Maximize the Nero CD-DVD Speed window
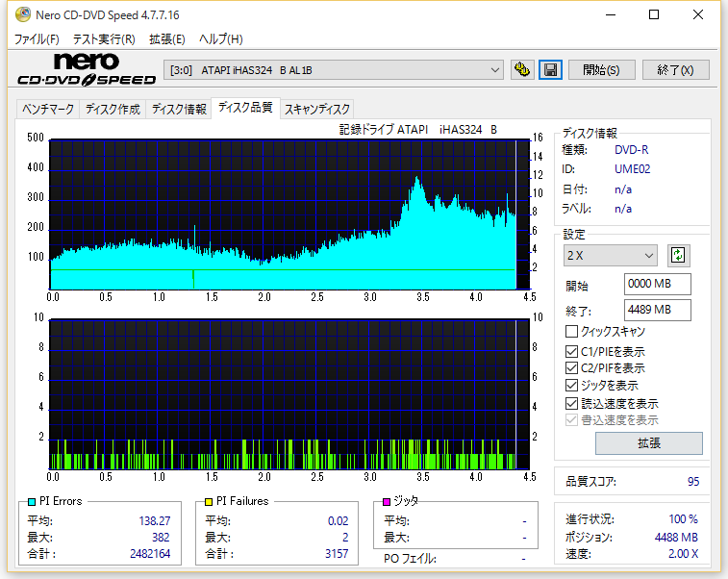This screenshot has height=579, width=728. pyautogui.click(x=654, y=14)
